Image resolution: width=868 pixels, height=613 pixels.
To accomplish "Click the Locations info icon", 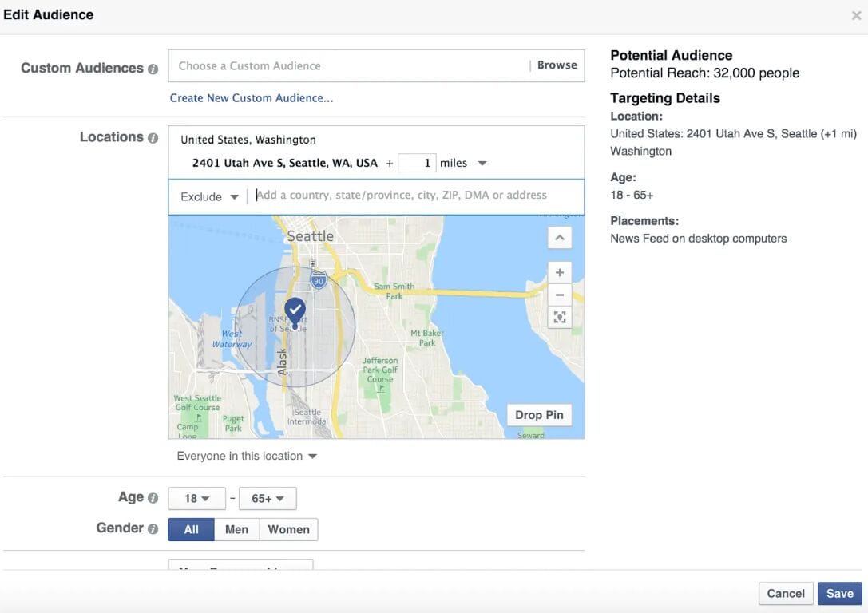I will click(153, 137).
